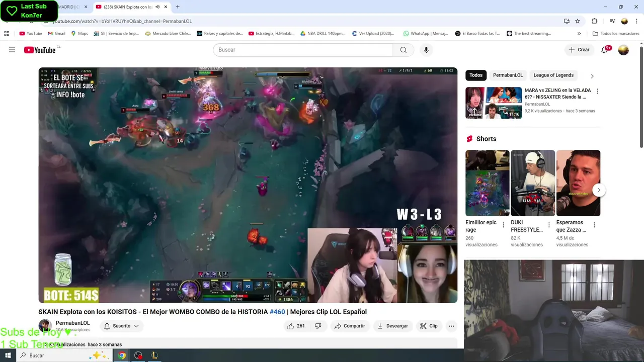Open The best streaming bookmark
The width and height of the screenshot is (644, 362).
[529, 34]
